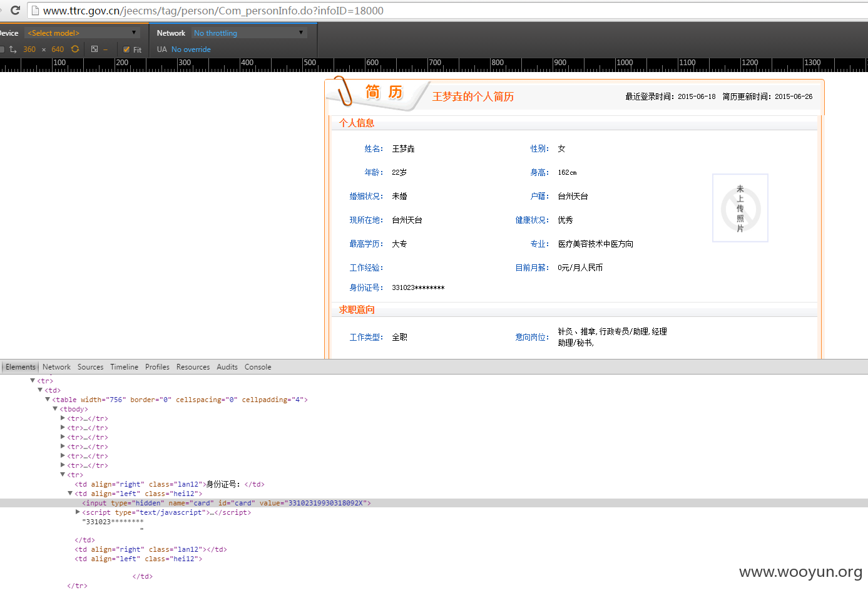Open the No throttling network dropdown
The height and width of the screenshot is (590, 868).
(x=249, y=33)
